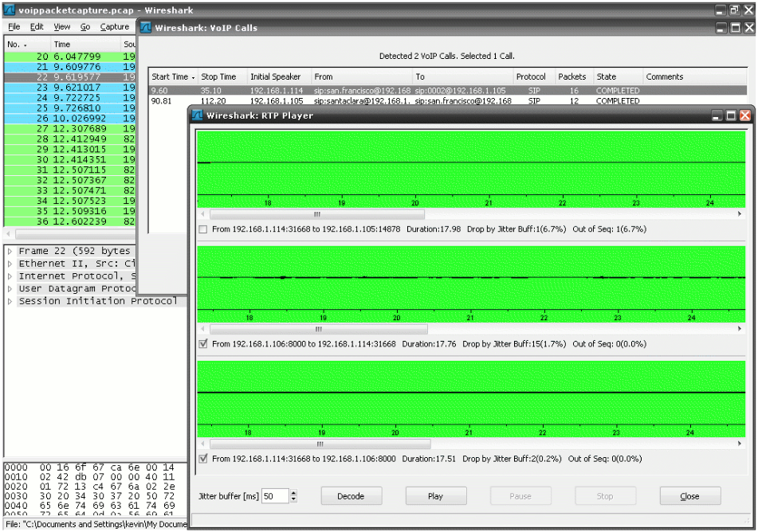This screenshot has width=758, height=532.
Task: Select packet 20 at time 6.047799
Action: pyautogui.click(x=70, y=57)
